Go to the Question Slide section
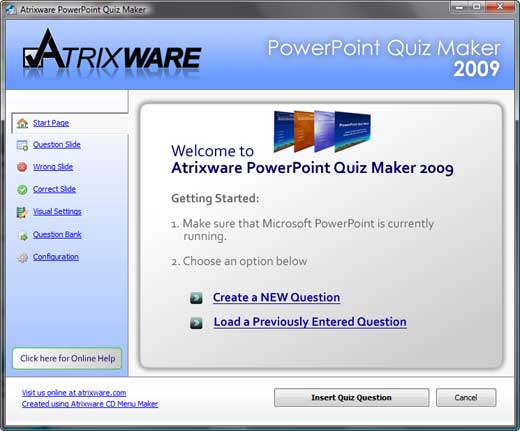Viewport: 520px width, 431px height. pyautogui.click(x=57, y=145)
